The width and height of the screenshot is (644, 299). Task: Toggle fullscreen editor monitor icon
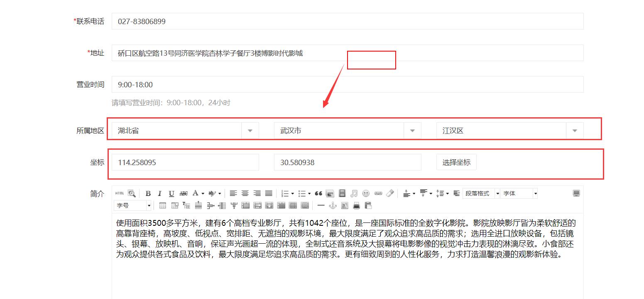point(576,193)
